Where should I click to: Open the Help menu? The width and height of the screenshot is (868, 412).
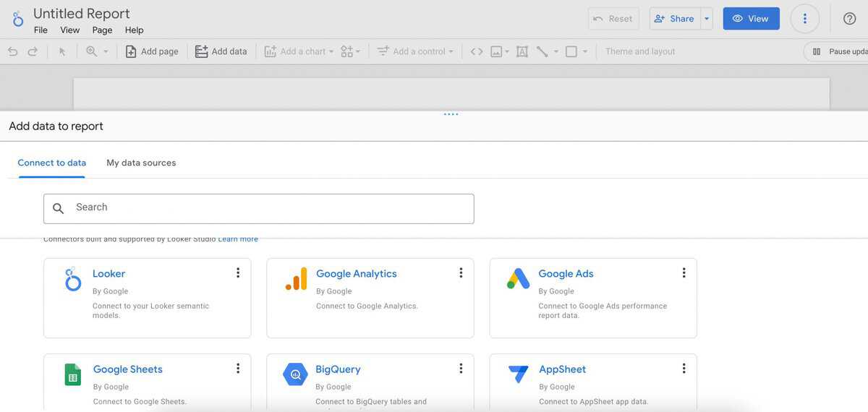[134, 30]
